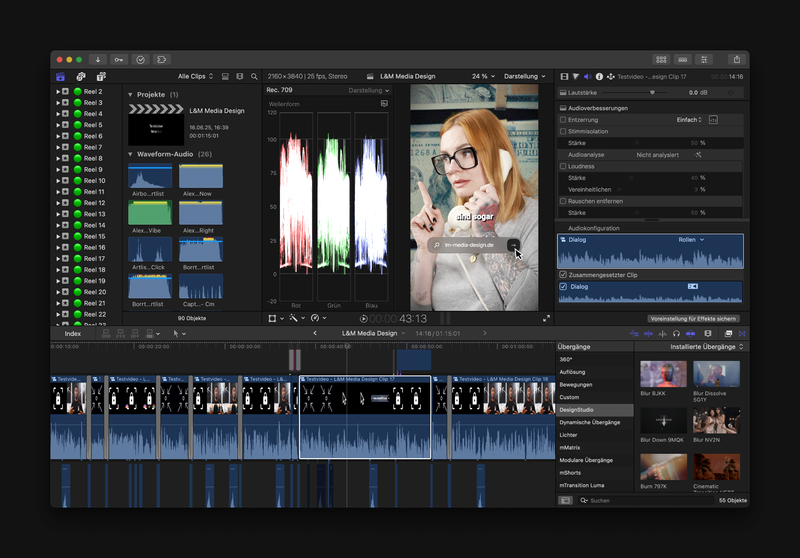Toggle viewer fullscreen arrows icon
This screenshot has width=800, height=558.
(546, 318)
